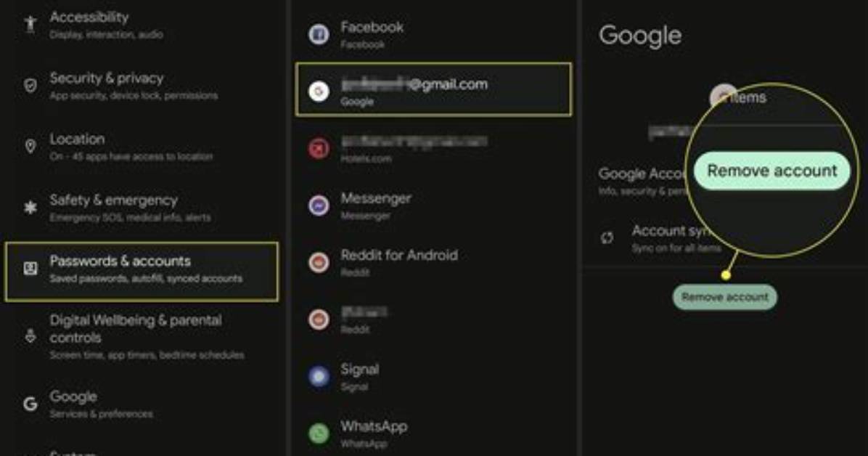Tap the Digital Wellbeing icon
Screen dimensions: 868x456
(30, 335)
